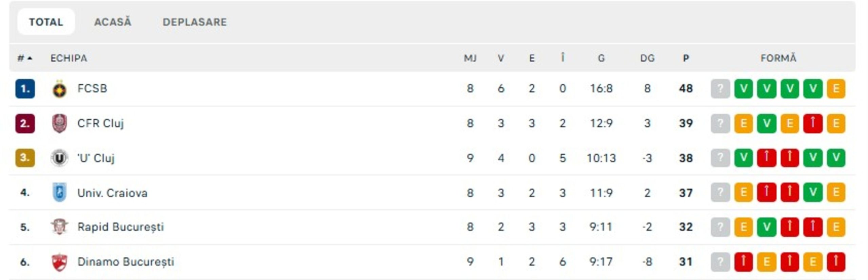Switch to the DEPLASARE tab

point(195,22)
